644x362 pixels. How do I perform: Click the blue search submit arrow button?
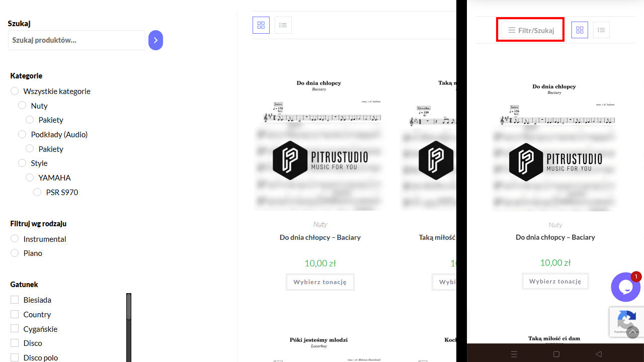tap(155, 40)
